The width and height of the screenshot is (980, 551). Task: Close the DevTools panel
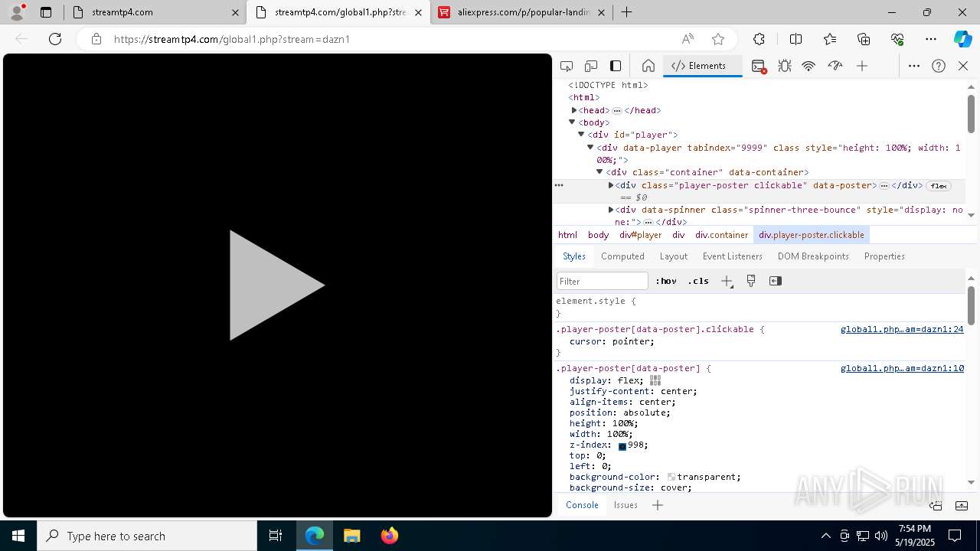963,66
